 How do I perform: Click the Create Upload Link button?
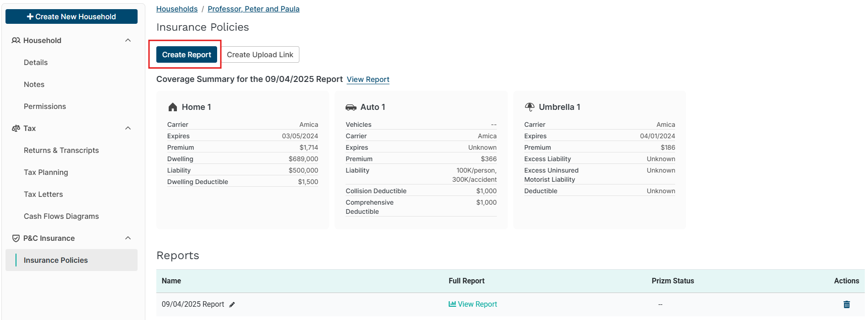coord(260,55)
